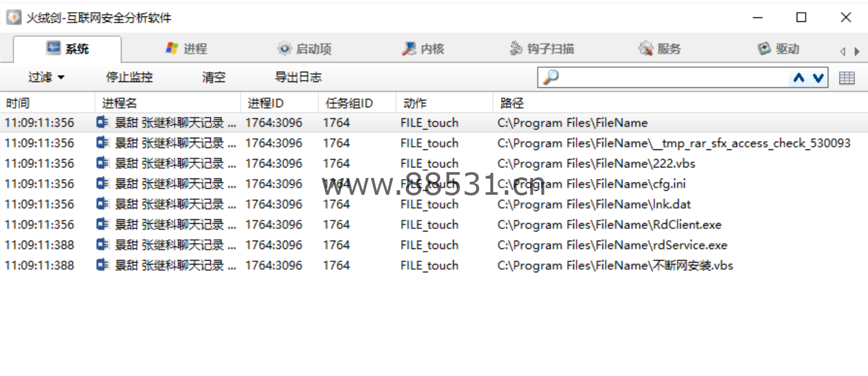Screen dimensions: 868x376
Task: Maximize the 火绒剑 window
Action: pos(801,17)
